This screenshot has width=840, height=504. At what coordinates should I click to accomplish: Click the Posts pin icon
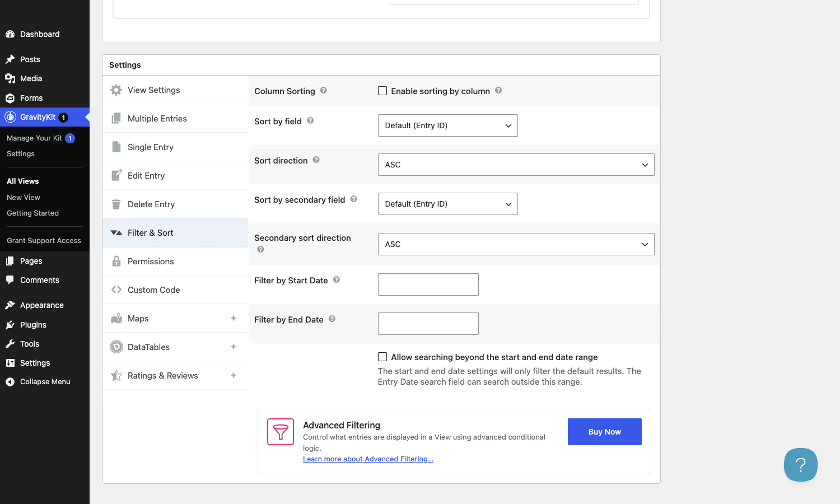click(10, 59)
